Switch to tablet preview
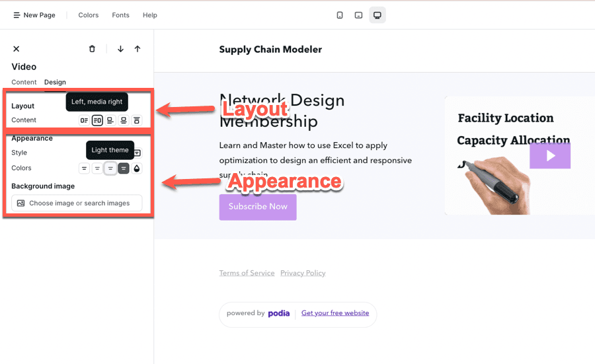The width and height of the screenshot is (595, 364). click(358, 15)
